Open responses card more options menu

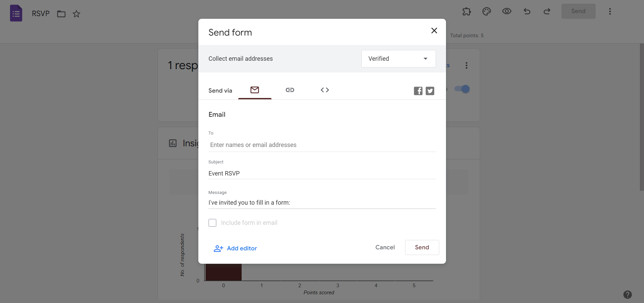click(466, 65)
